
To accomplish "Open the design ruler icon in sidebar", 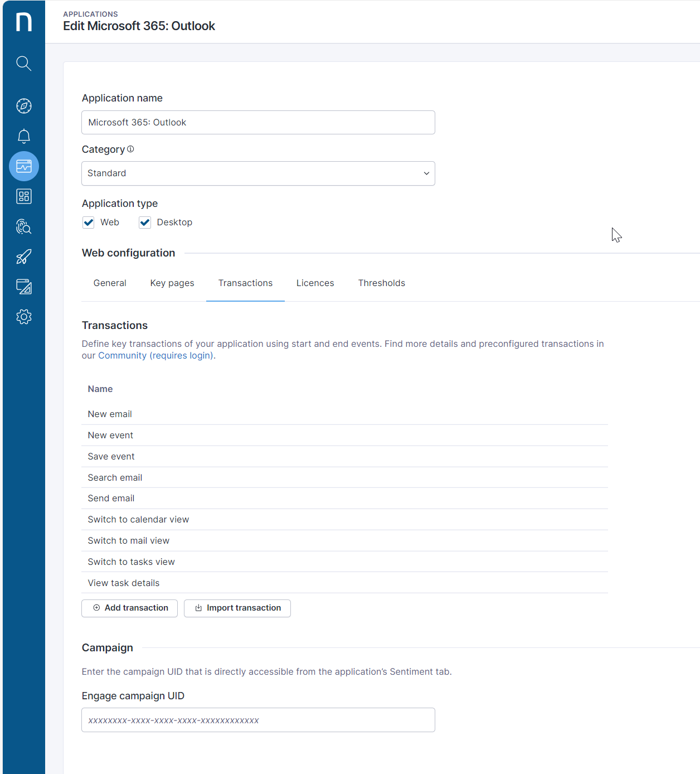I will click(24, 287).
